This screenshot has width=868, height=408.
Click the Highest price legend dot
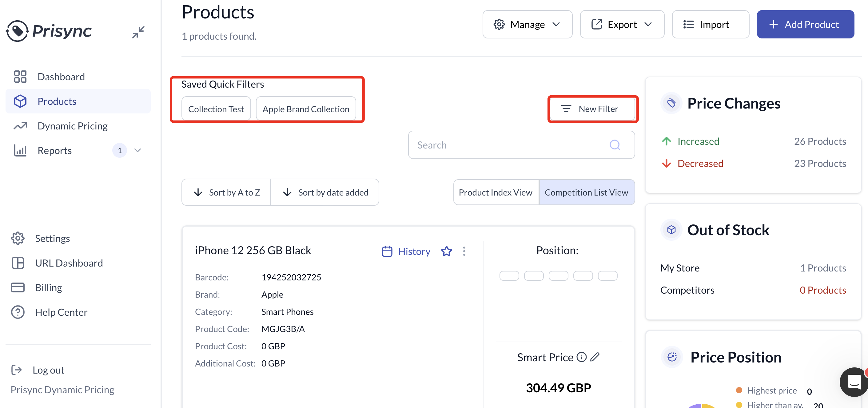pyautogui.click(x=739, y=390)
